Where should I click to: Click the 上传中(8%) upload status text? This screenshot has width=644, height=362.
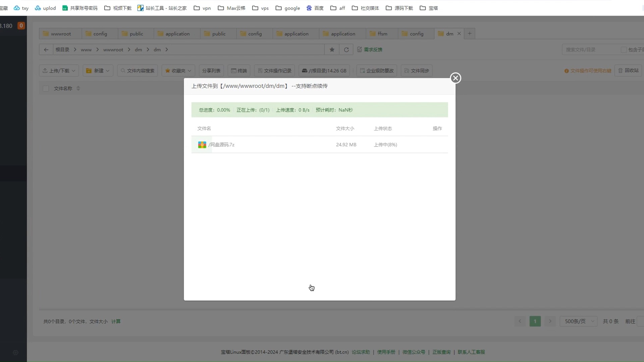point(385,145)
